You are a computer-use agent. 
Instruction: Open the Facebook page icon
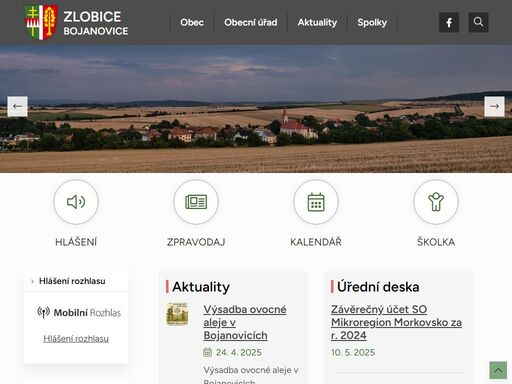click(x=449, y=22)
